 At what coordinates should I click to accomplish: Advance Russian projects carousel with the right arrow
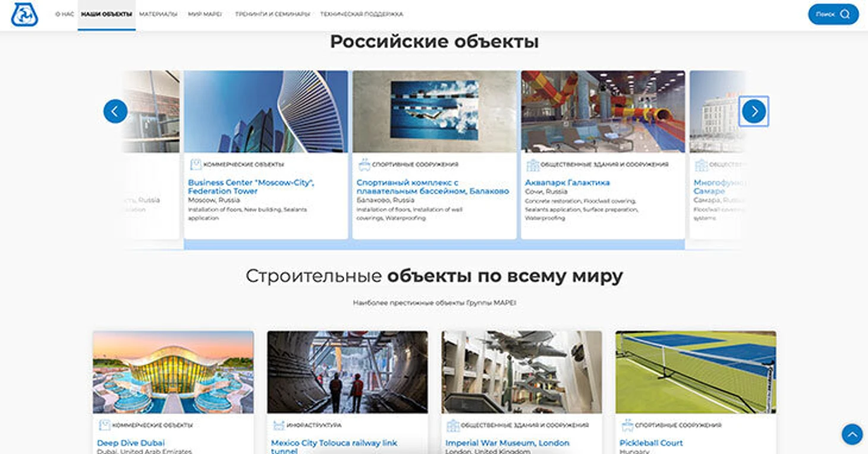click(x=754, y=111)
